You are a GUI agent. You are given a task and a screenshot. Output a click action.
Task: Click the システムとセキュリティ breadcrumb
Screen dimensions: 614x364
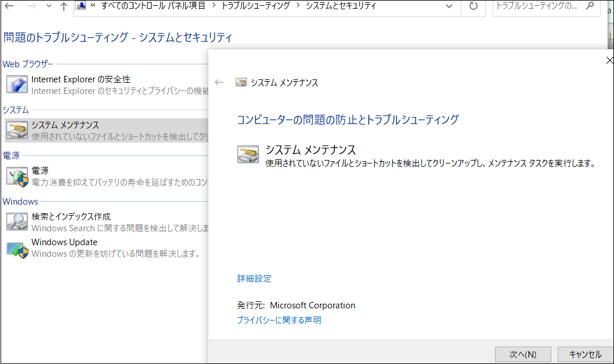[x=341, y=5]
